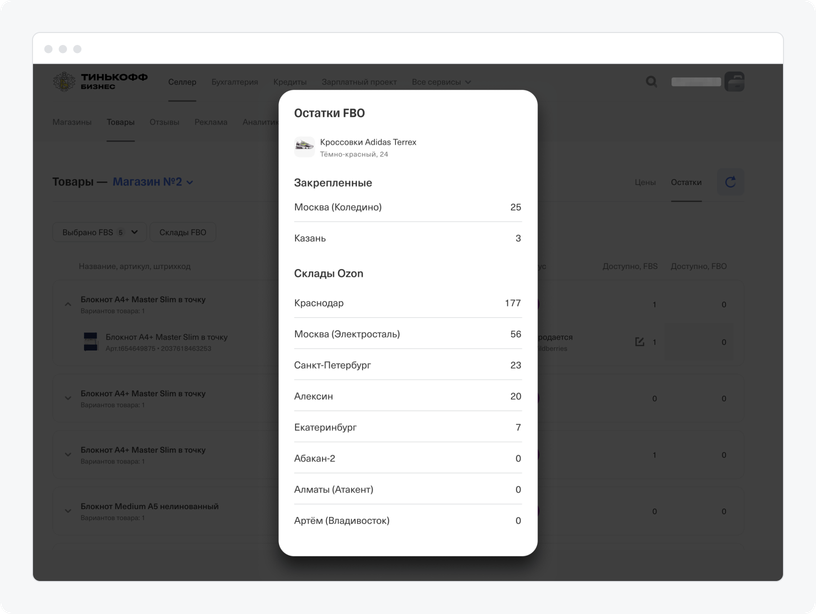Viewport: 816px width, 614px height.
Task: Switch to the Товары tab
Action: click(x=121, y=122)
